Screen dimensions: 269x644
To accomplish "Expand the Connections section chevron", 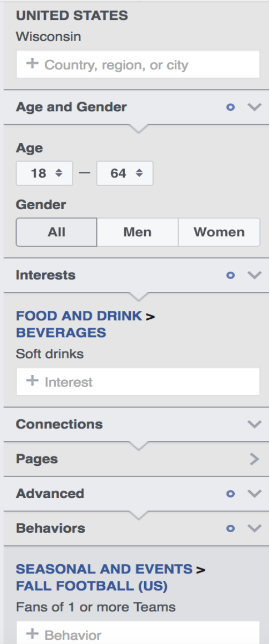I will click(254, 424).
